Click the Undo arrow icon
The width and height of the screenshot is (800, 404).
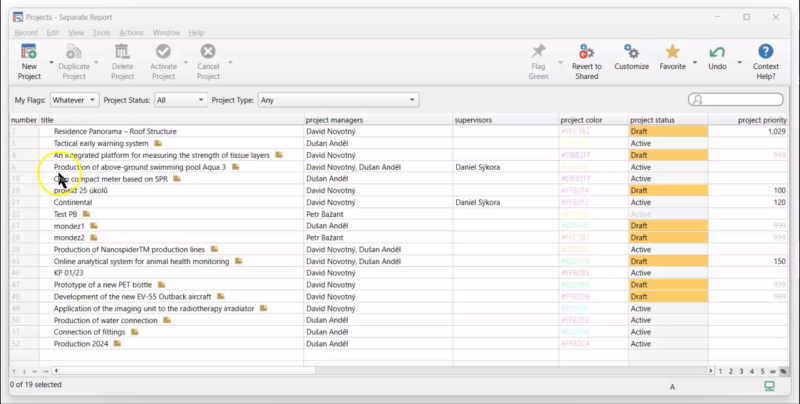[x=717, y=52]
